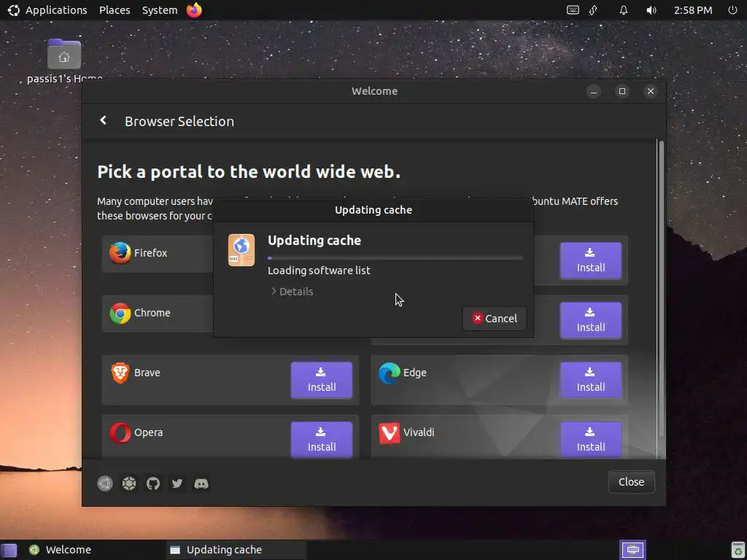
Task: Open the network status icon
Action: pyautogui.click(x=594, y=10)
